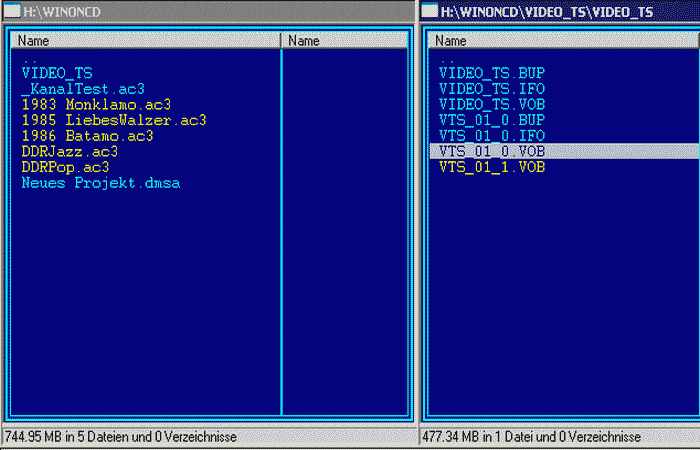
Task: Click the window icon in the H:\WINONCD title bar
Action: (x=10, y=11)
